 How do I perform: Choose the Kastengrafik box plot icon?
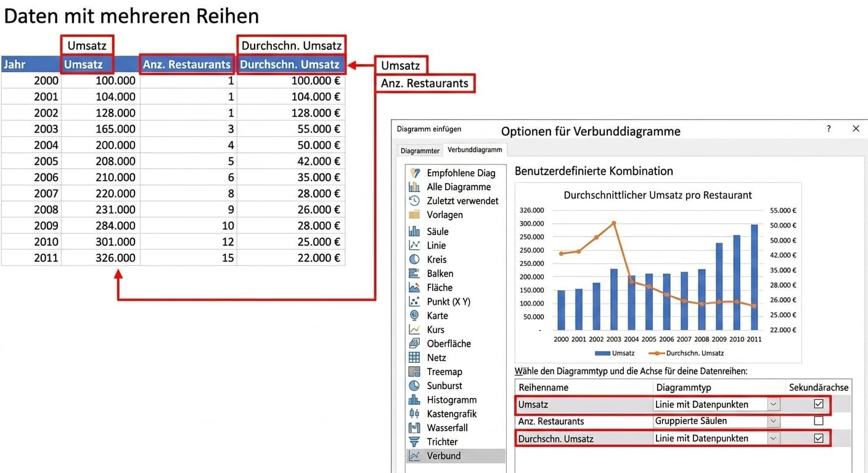tap(414, 414)
